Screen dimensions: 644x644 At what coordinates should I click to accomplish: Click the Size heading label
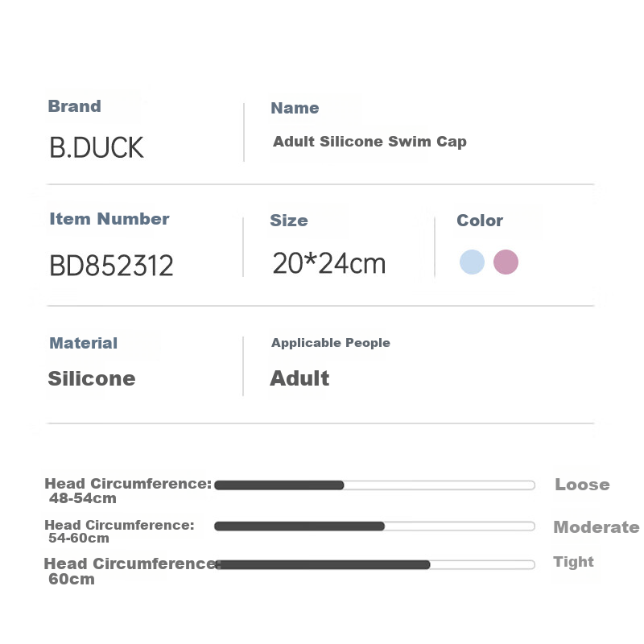point(289,221)
